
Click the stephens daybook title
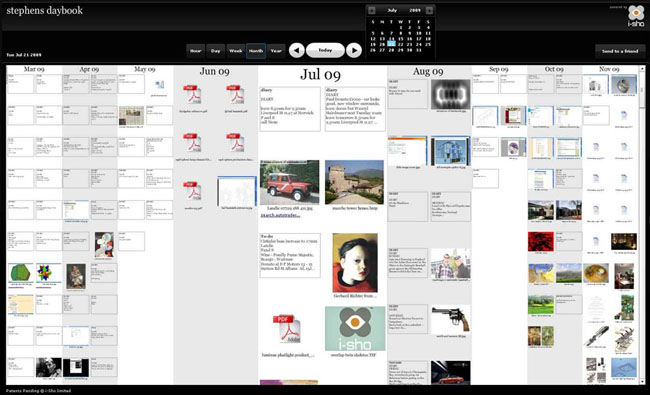coord(45,10)
